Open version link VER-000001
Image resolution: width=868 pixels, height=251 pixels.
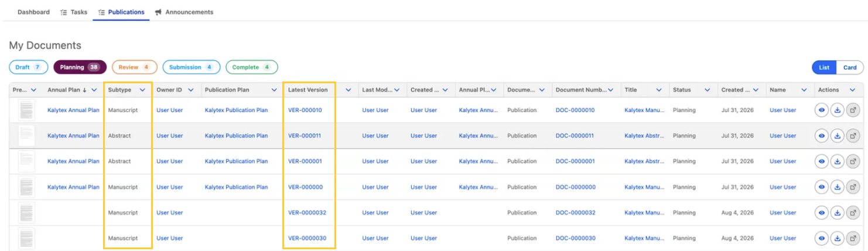(305, 161)
